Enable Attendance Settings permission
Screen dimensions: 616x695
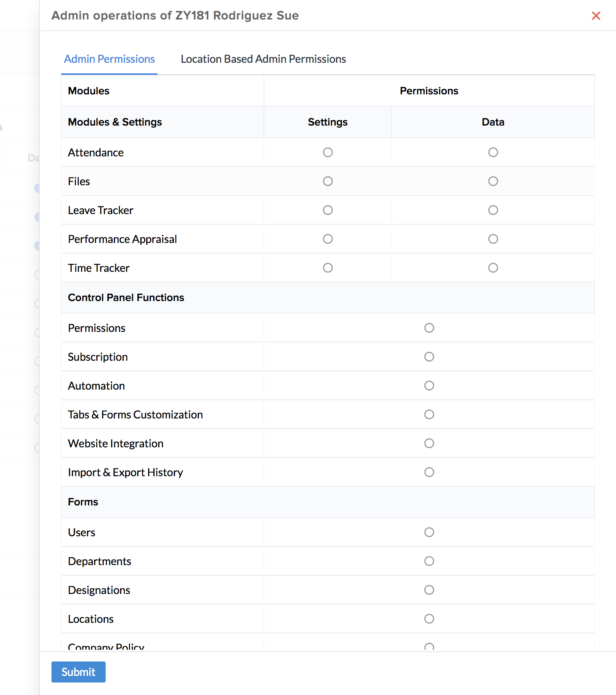pyautogui.click(x=328, y=152)
